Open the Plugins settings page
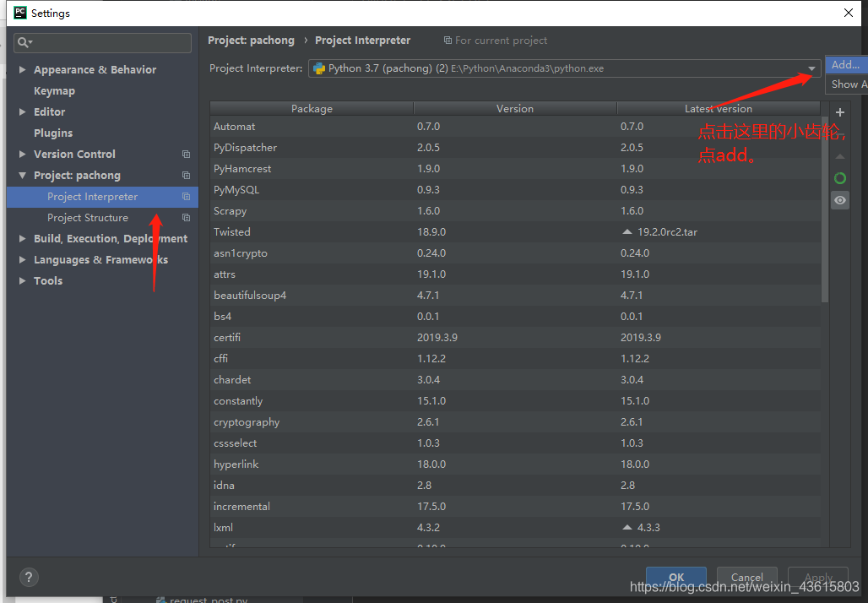868x603 pixels. (x=53, y=133)
